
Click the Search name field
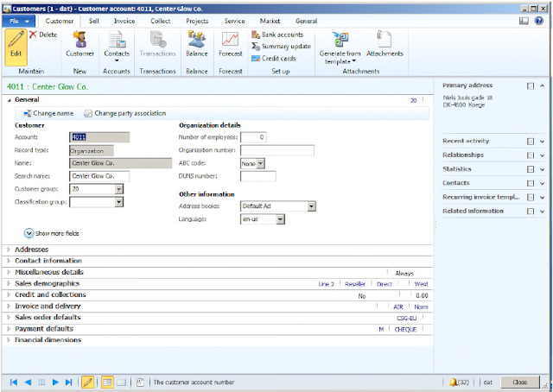99,176
